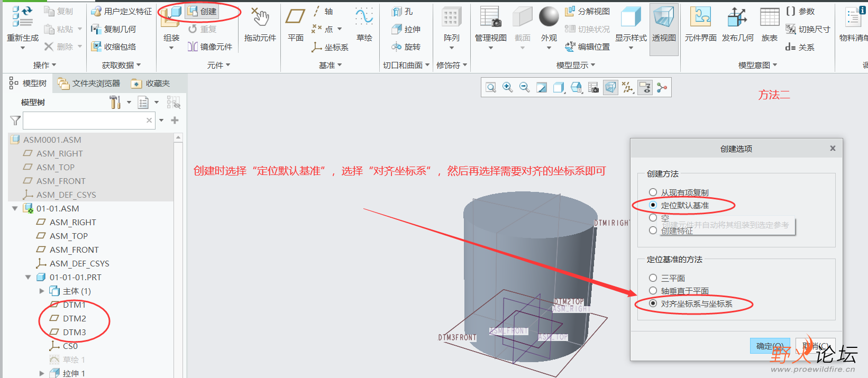868x378 pixels.
Task: Click Relations (关系) button
Action: point(800,47)
